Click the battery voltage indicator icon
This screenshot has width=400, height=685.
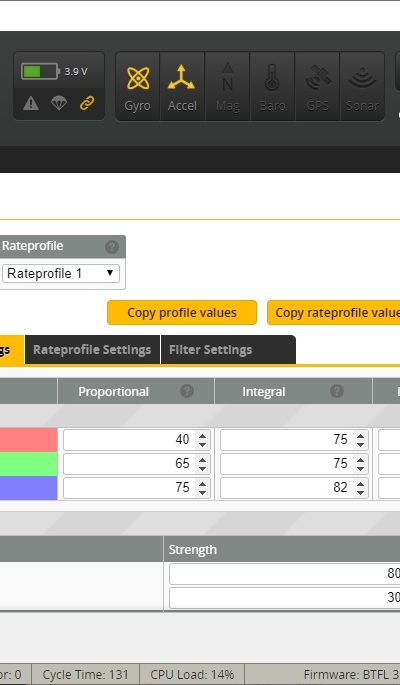(x=40, y=71)
